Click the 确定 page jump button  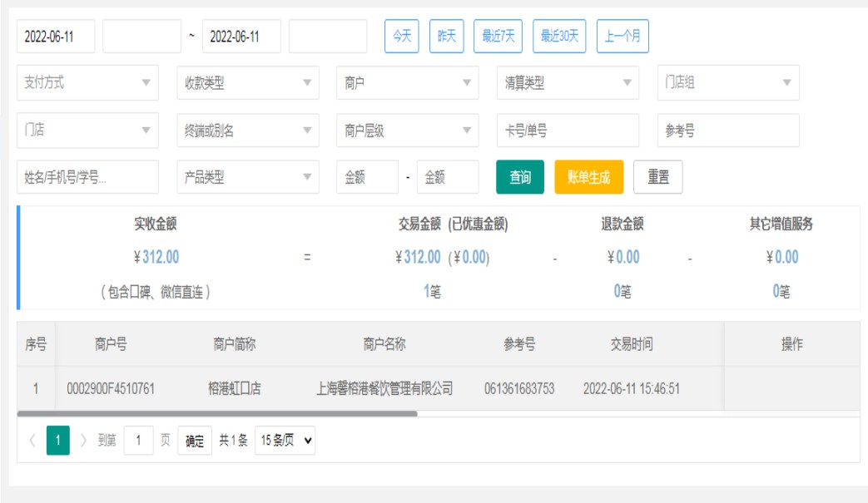point(195,441)
